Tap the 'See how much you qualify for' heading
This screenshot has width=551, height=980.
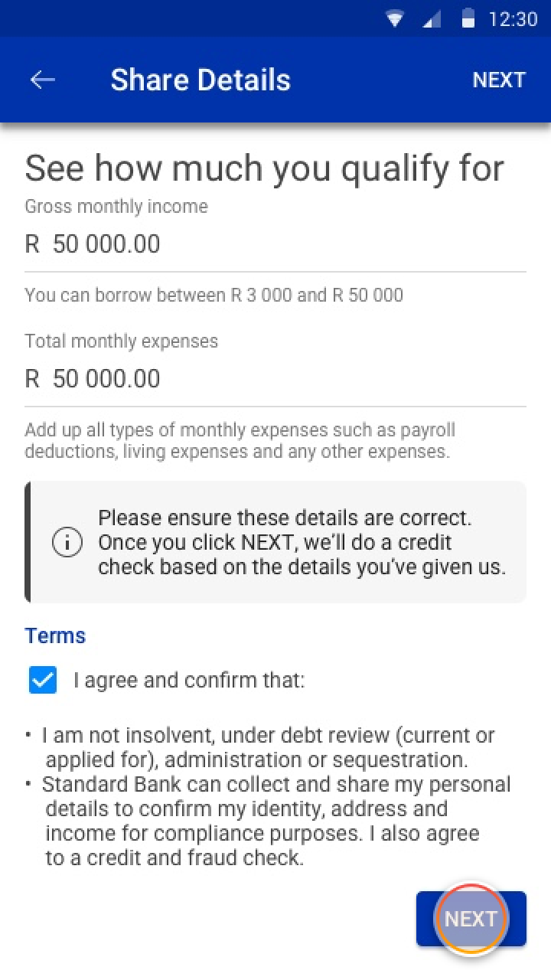[x=265, y=168]
